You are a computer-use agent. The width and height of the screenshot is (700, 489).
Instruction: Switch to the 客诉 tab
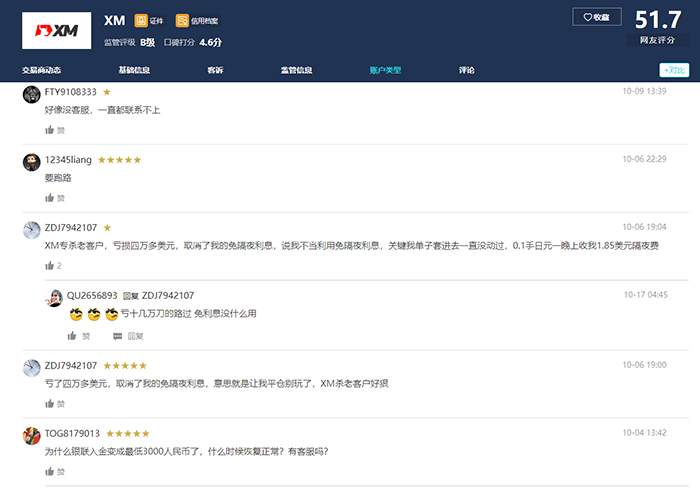pyautogui.click(x=215, y=70)
